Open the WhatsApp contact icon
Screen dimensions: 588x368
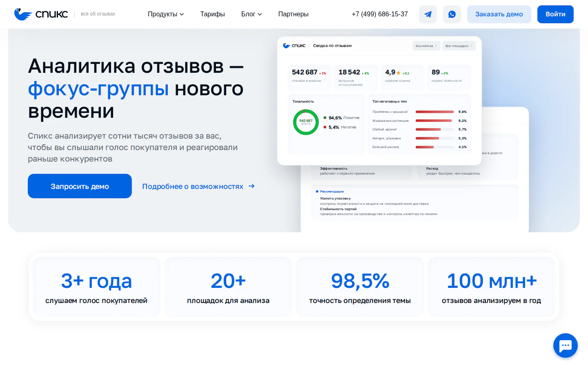click(x=452, y=14)
